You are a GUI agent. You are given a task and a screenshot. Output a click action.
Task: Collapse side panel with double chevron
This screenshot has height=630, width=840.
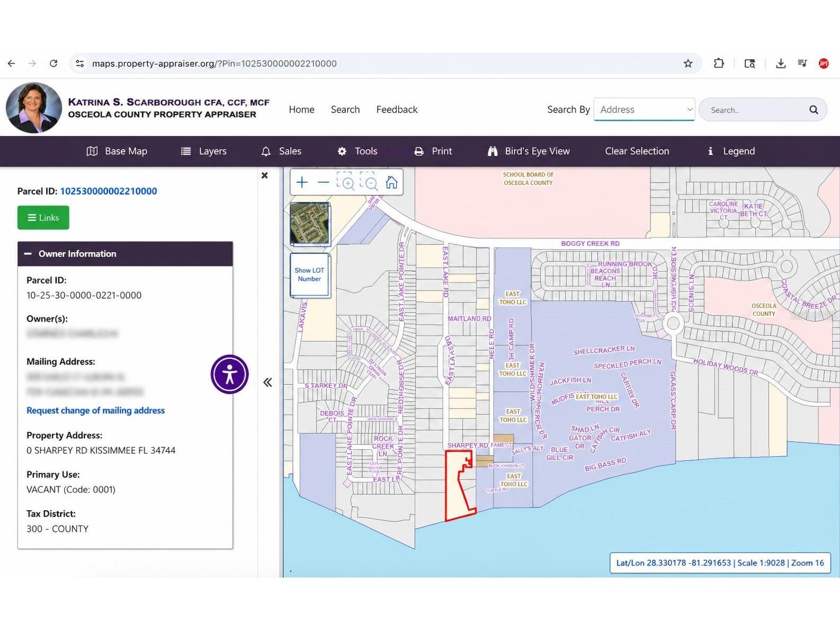tap(267, 383)
